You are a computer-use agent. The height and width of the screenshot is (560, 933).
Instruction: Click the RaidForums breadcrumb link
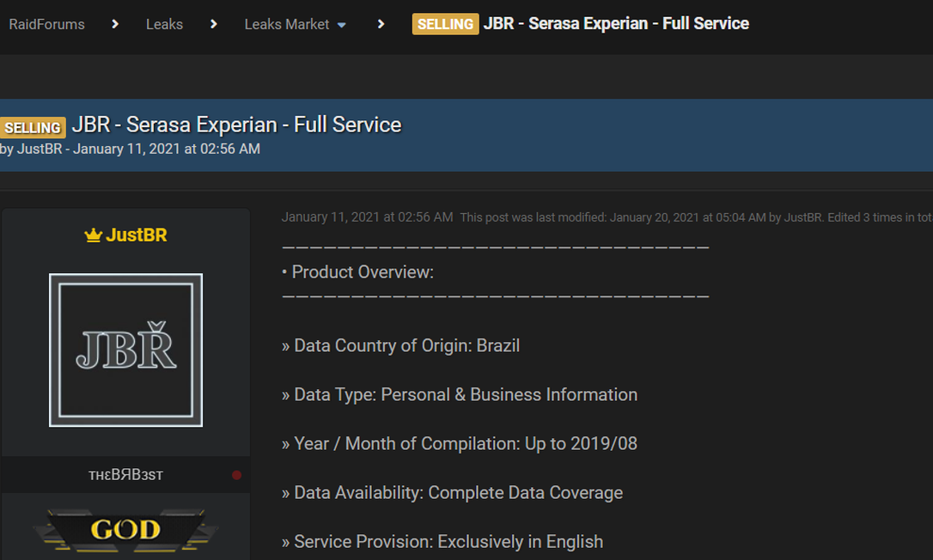click(46, 24)
